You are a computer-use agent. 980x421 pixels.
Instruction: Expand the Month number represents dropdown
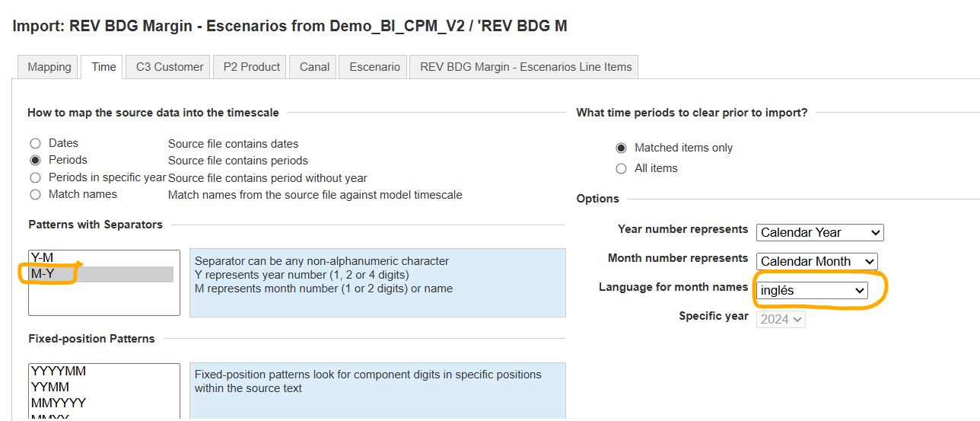click(x=816, y=261)
